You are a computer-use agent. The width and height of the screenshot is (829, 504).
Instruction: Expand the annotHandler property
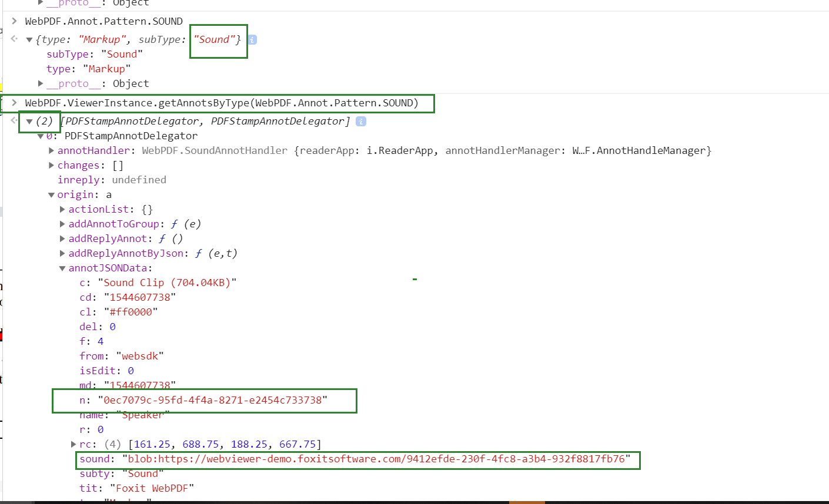[x=52, y=151]
